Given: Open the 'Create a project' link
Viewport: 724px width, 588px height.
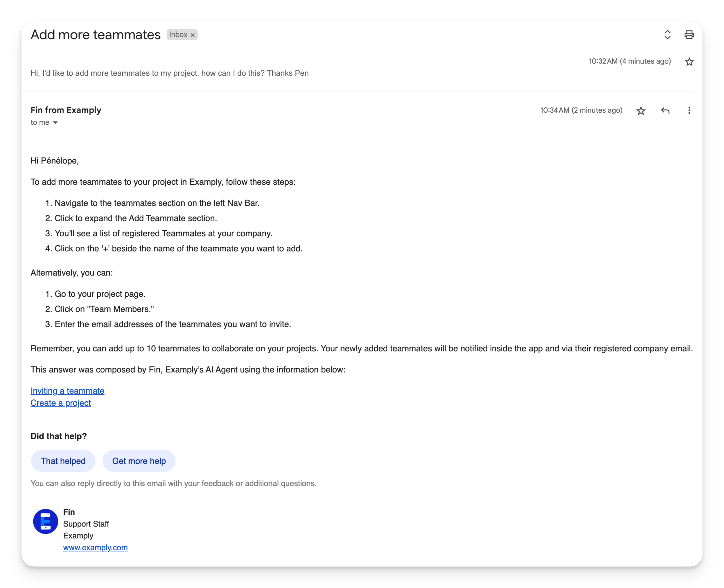Looking at the screenshot, I should pyautogui.click(x=61, y=403).
